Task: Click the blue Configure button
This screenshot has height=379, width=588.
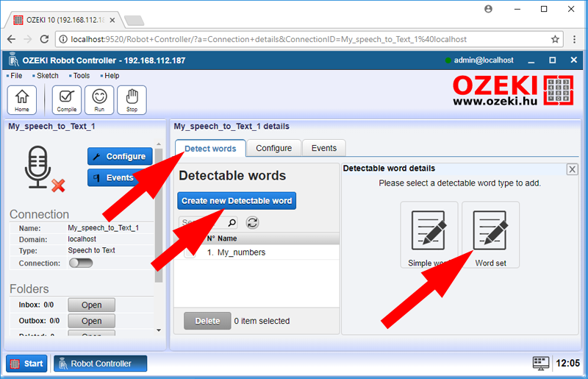Action: 120,156
